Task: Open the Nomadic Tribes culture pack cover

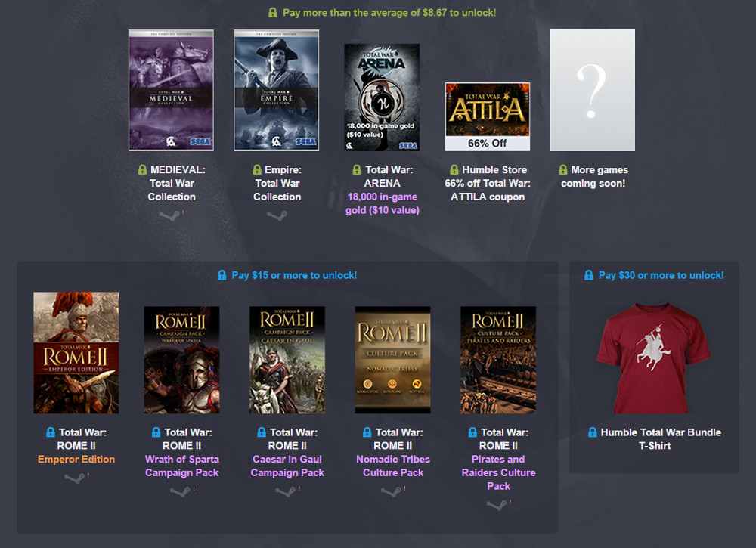Action: (393, 360)
